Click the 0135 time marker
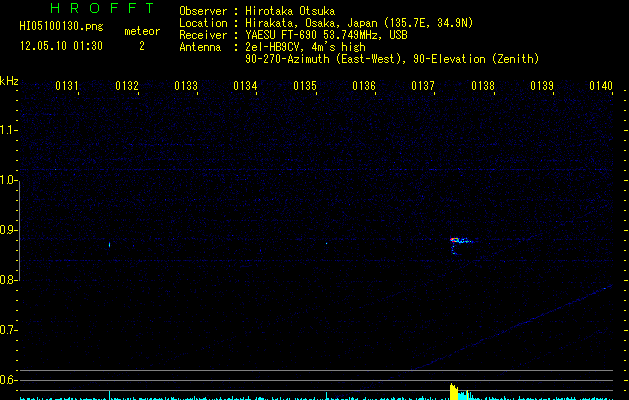Viewport: 629px width, 400px height. [x=305, y=86]
